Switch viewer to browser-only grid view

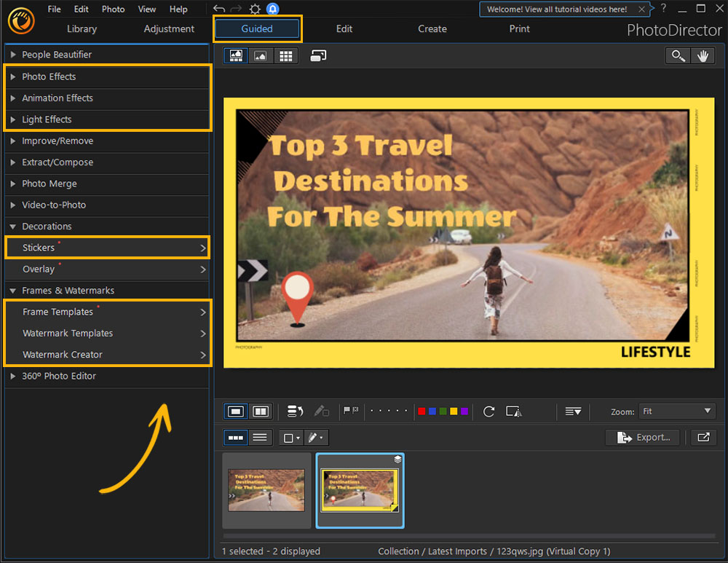(286, 55)
